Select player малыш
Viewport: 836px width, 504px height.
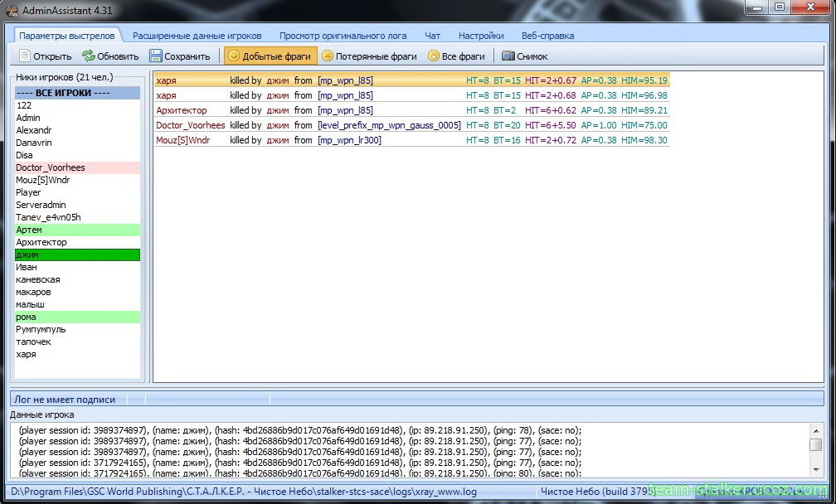point(77,304)
